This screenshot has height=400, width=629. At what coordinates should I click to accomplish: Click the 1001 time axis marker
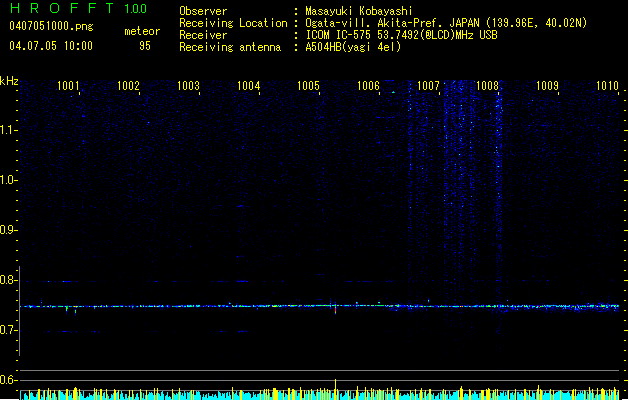point(68,85)
